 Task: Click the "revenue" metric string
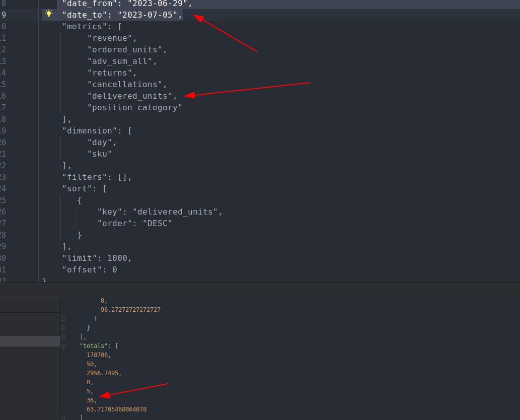pyautogui.click(x=109, y=38)
